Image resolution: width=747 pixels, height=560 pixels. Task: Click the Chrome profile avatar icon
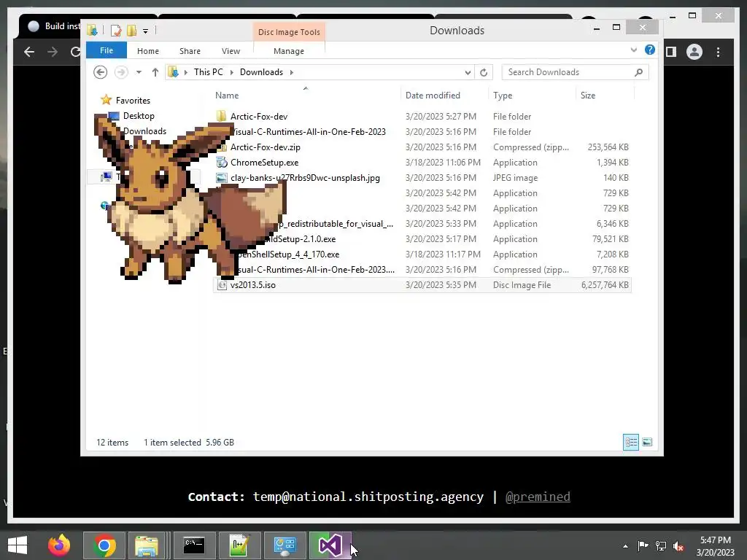click(694, 52)
